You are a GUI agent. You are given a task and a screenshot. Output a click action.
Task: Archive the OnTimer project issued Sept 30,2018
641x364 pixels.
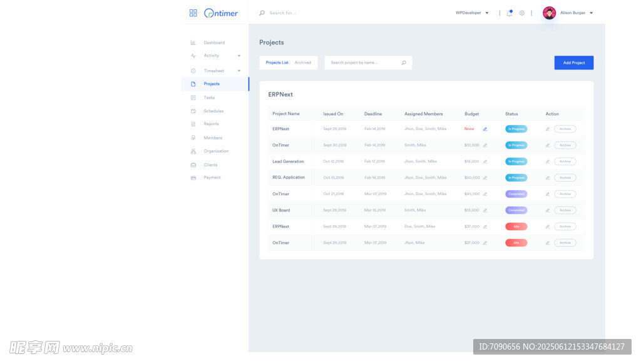565,145
